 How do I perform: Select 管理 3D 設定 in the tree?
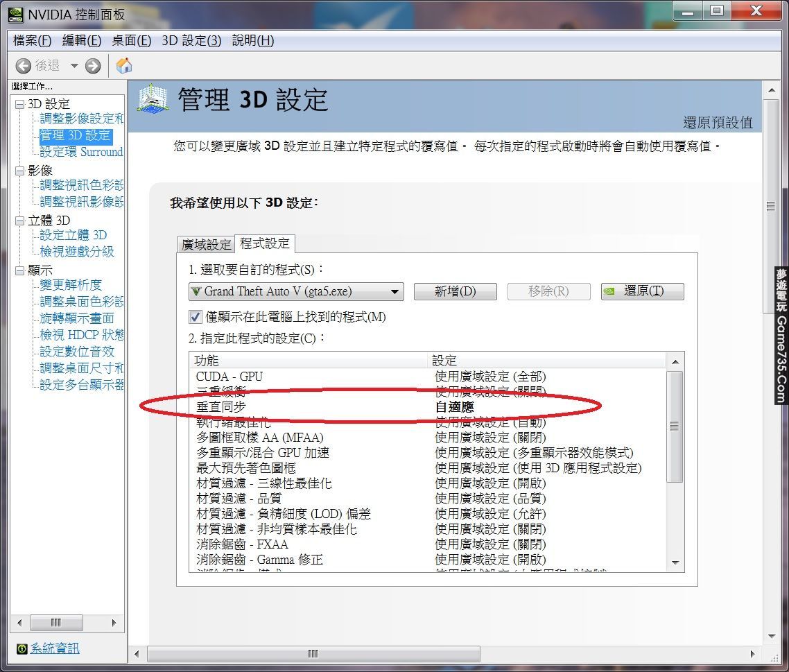[x=75, y=135]
